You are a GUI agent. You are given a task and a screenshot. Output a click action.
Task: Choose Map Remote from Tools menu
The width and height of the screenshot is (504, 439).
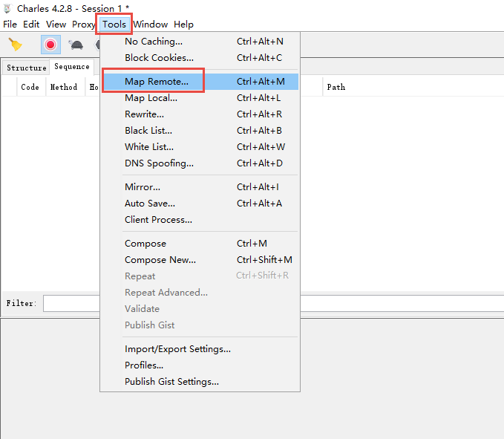pyautogui.click(x=157, y=82)
